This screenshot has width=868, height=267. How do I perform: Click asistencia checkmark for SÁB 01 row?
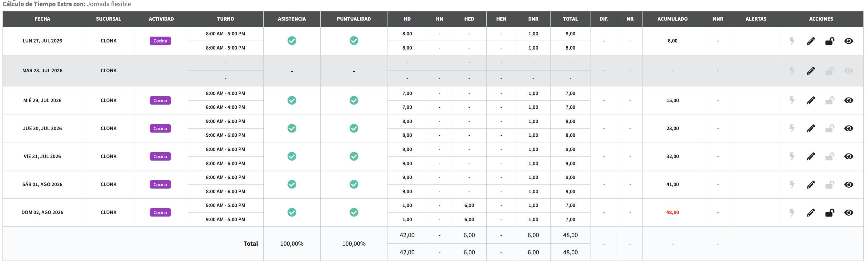tap(292, 184)
